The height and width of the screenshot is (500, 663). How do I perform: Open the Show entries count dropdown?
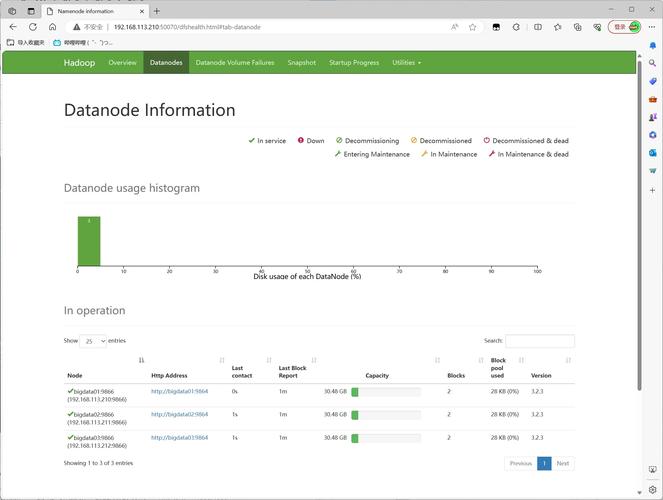tap(93, 341)
